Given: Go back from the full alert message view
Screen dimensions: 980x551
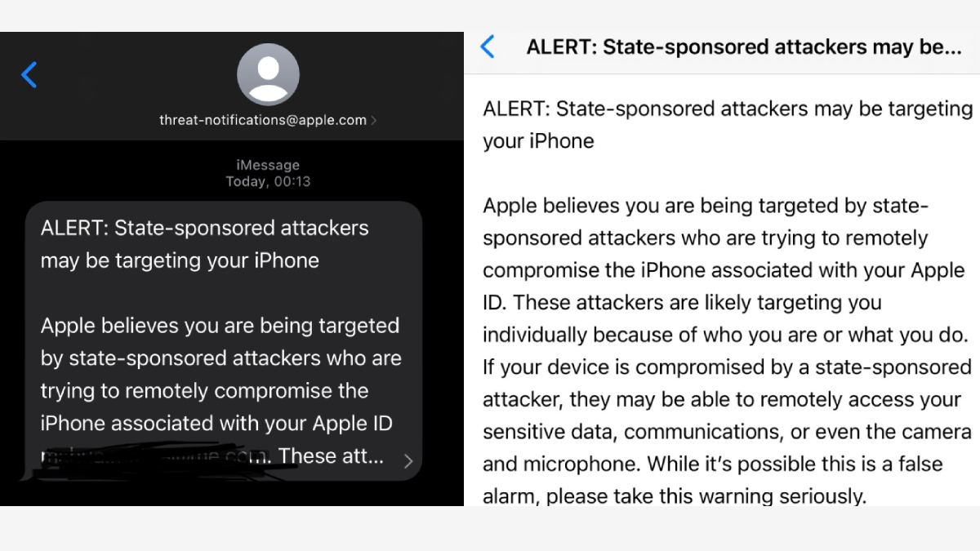Looking at the screenshot, I should click(x=488, y=47).
